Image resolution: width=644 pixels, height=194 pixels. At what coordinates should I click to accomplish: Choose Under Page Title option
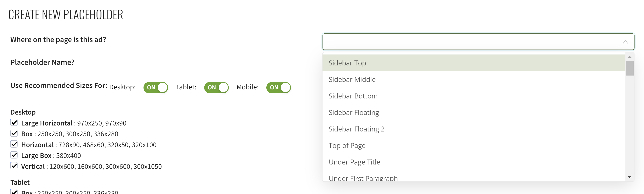(354, 162)
